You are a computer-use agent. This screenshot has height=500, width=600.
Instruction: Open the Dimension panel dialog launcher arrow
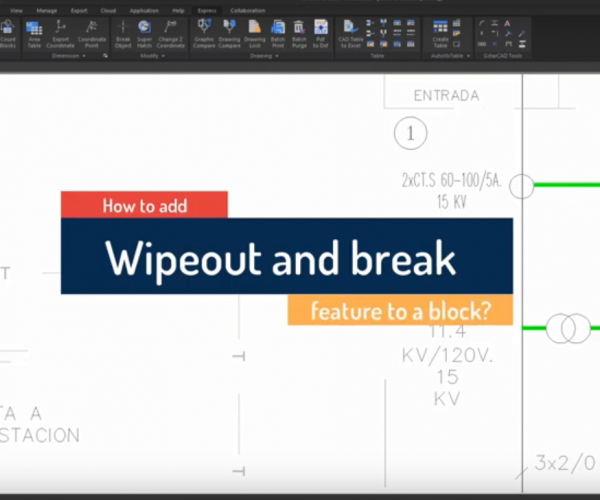[105, 56]
